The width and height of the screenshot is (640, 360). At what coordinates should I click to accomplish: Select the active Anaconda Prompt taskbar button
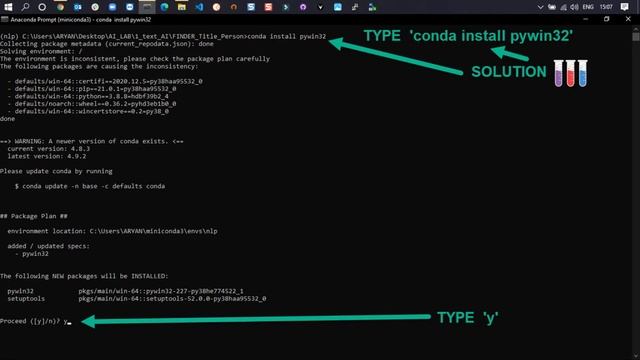(x=147, y=7)
